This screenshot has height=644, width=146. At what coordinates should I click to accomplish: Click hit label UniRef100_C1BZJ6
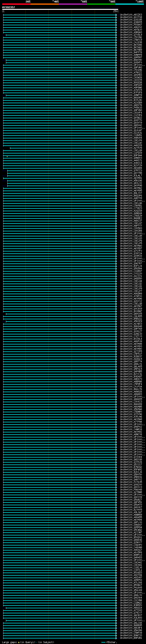coord(131,567)
